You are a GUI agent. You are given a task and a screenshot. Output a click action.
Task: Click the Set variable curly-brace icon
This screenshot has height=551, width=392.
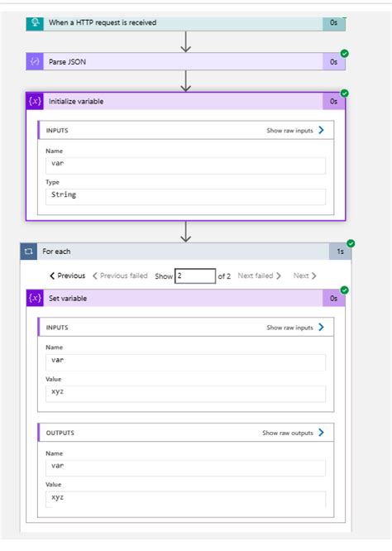[35, 298]
